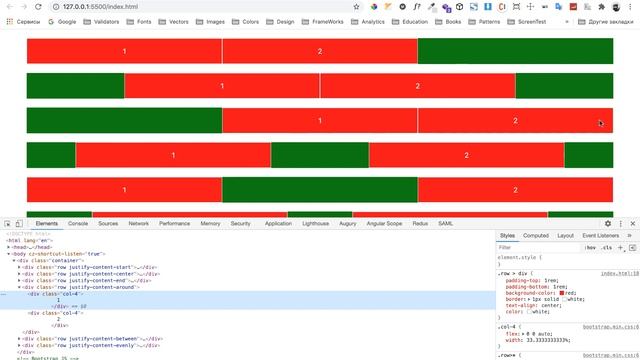This screenshot has width=640, height=360.
Task: Expand the justify-content-center row node
Action: (x=19, y=274)
